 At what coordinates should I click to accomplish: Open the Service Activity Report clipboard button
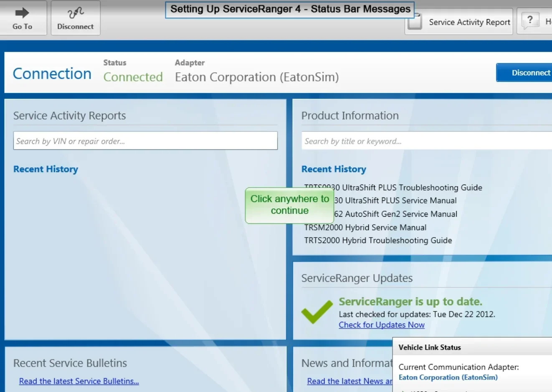[x=459, y=22]
